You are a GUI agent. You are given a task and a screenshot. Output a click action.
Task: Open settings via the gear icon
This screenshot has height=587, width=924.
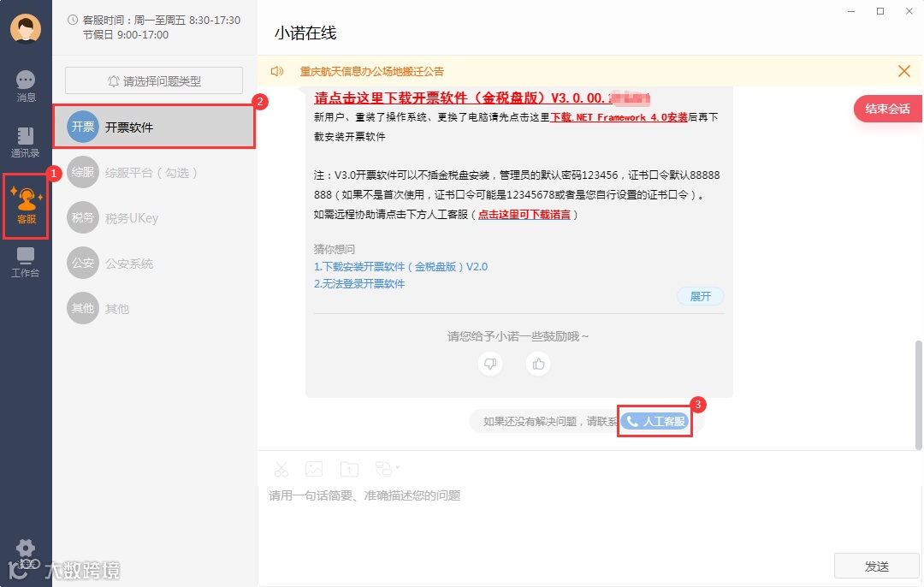(26, 548)
